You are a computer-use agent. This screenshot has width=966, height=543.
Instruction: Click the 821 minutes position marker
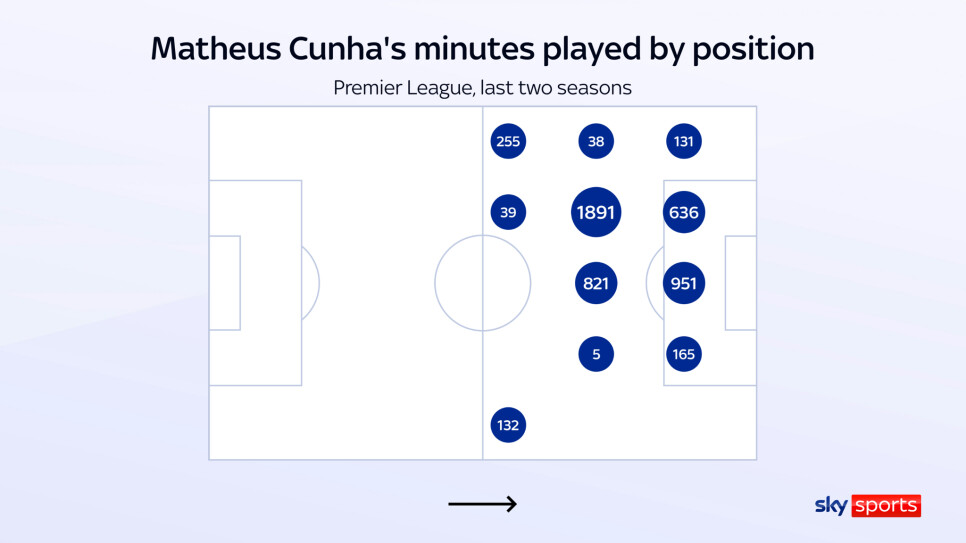(596, 283)
